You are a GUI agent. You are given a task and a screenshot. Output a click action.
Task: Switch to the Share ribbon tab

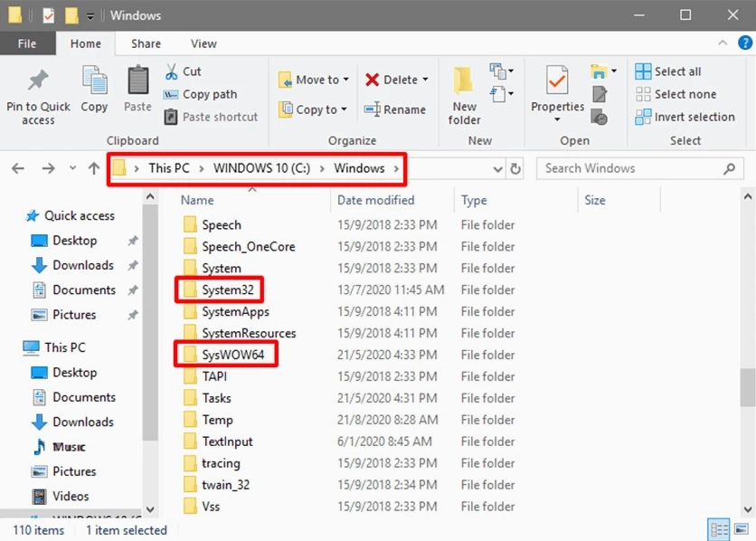point(146,43)
